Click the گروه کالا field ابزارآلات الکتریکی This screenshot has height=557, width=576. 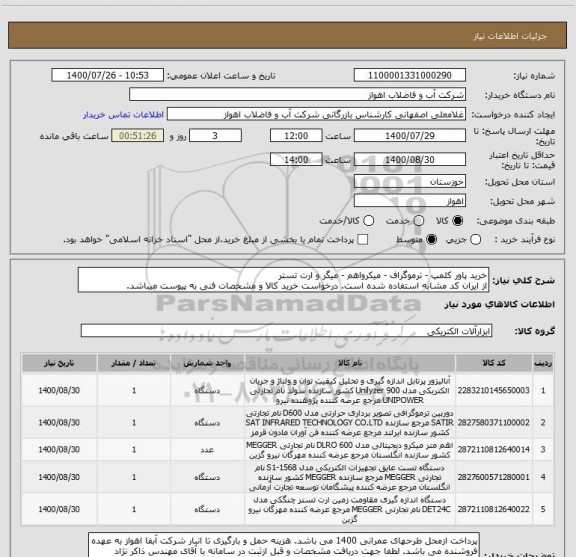pos(286,331)
